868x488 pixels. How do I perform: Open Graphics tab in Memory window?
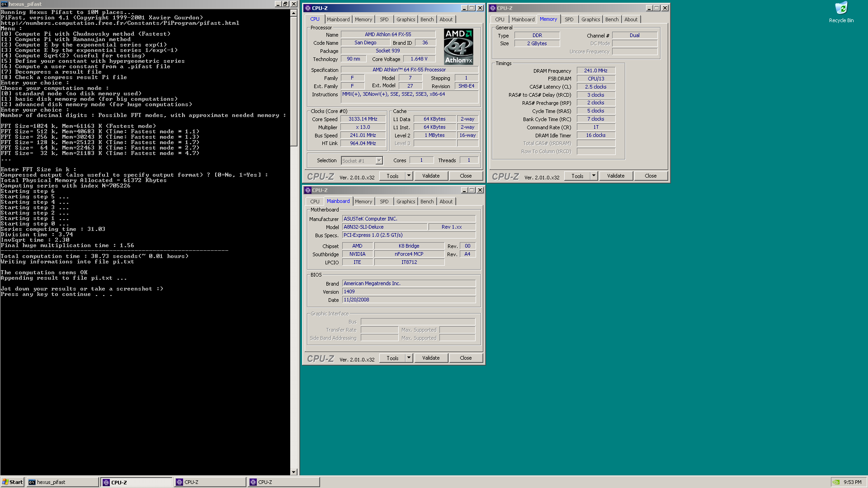point(591,19)
